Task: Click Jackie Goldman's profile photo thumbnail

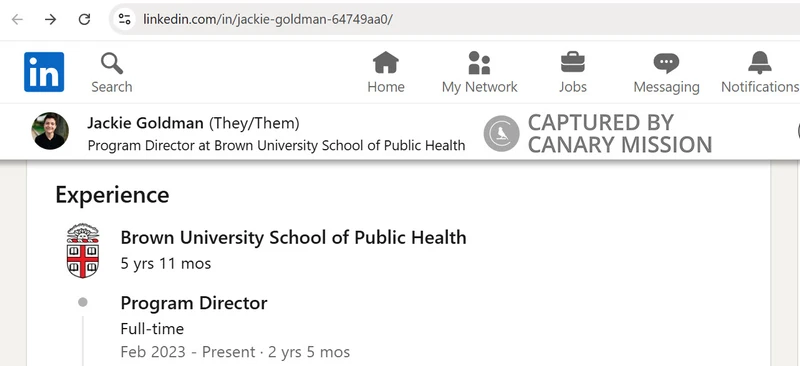Action: click(50, 131)
